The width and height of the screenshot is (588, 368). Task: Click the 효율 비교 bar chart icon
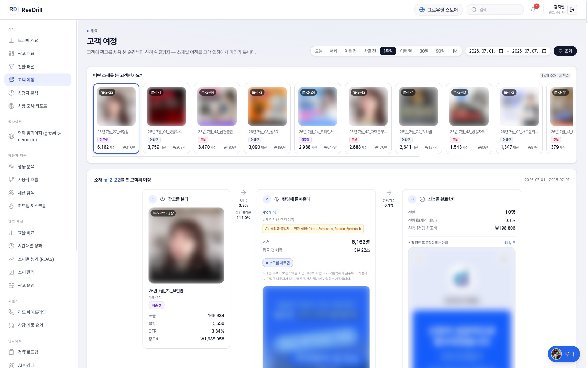11,233
